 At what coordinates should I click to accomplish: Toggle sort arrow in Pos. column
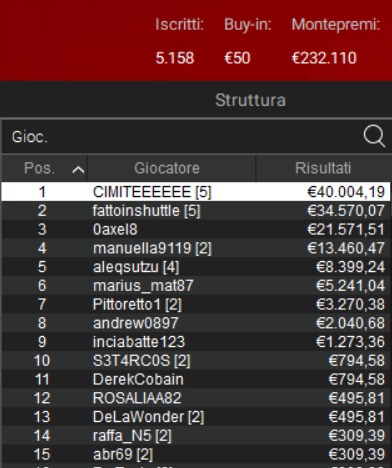(x=78, y=170)
